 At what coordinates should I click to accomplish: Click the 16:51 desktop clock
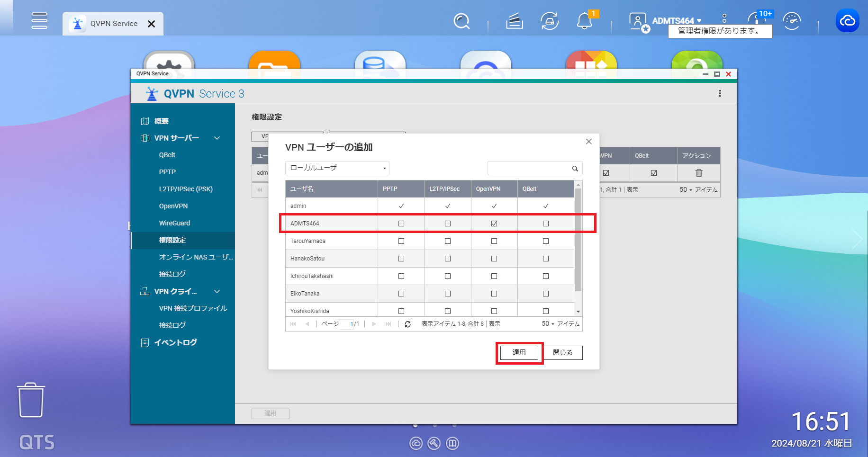[x=821, y=421]
